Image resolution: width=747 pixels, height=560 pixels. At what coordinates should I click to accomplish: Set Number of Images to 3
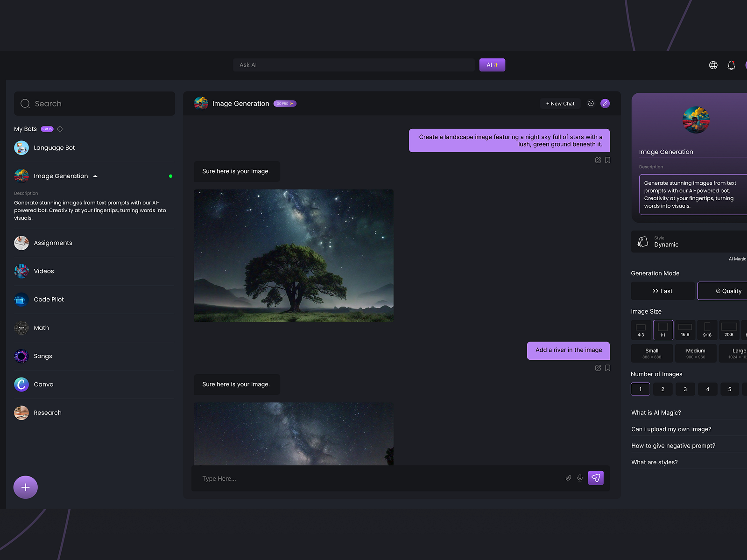pos(685,389)
